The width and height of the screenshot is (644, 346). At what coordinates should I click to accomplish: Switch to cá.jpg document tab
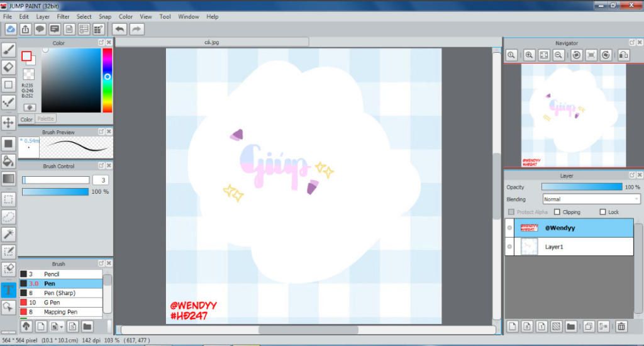pyautogui.click(x=212, y=42)
